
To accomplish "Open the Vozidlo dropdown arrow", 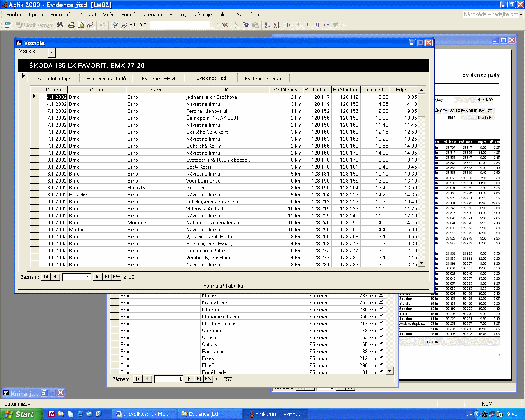I will pyautogui.click(x=52, y=52).
